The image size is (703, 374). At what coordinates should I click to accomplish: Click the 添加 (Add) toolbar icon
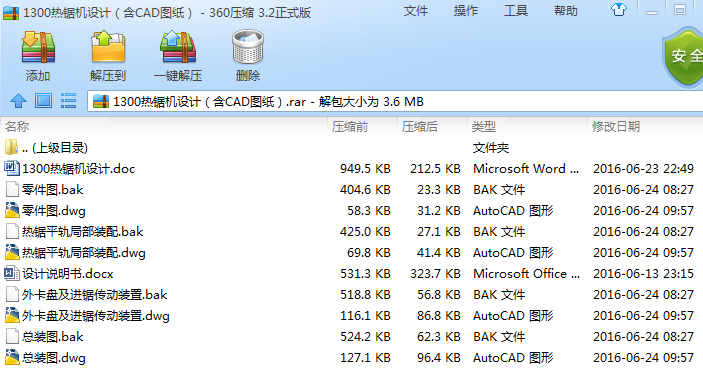click(38, 47)
